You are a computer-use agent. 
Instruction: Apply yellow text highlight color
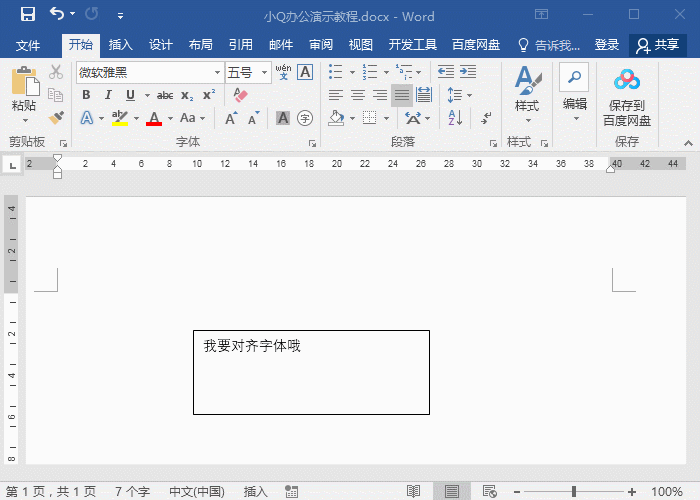tap(120, 118)
